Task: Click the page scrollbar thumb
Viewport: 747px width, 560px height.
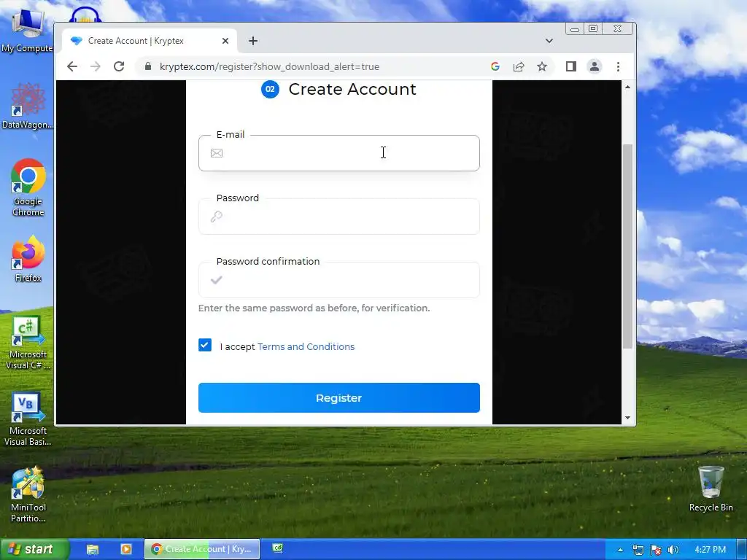Action: 627,246
